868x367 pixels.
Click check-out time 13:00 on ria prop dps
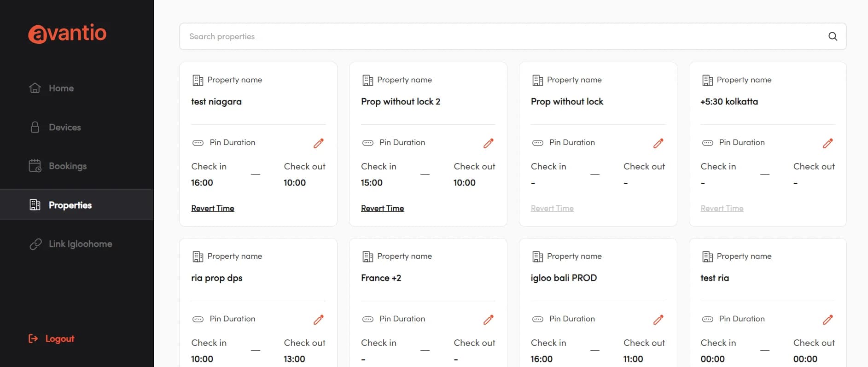point(295,359)
